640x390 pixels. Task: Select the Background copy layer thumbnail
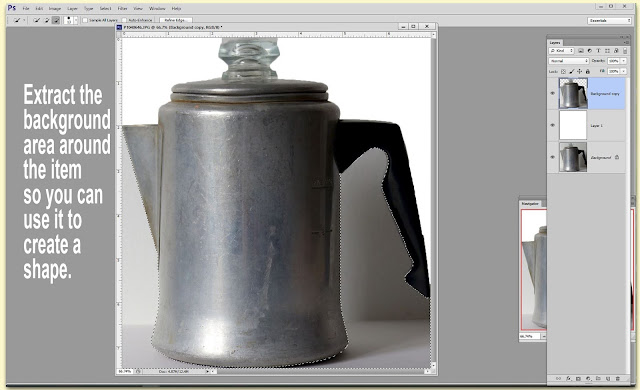click(573, 93)
